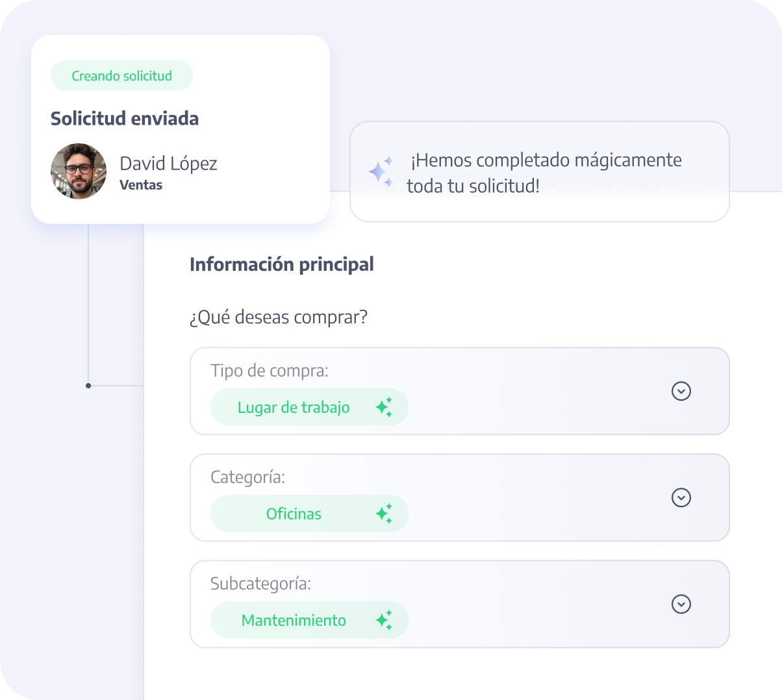Select the Lugar de trabajo chip
This screenshot has height=700, width=782.
pos(294,408)
